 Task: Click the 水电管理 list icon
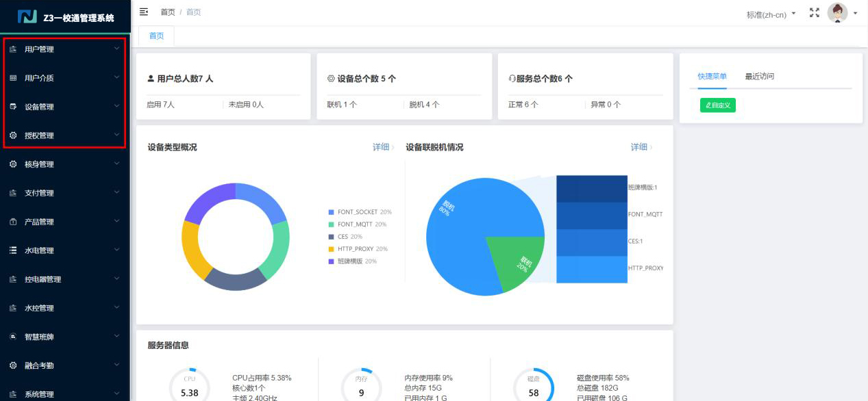(x=13, y=250)
